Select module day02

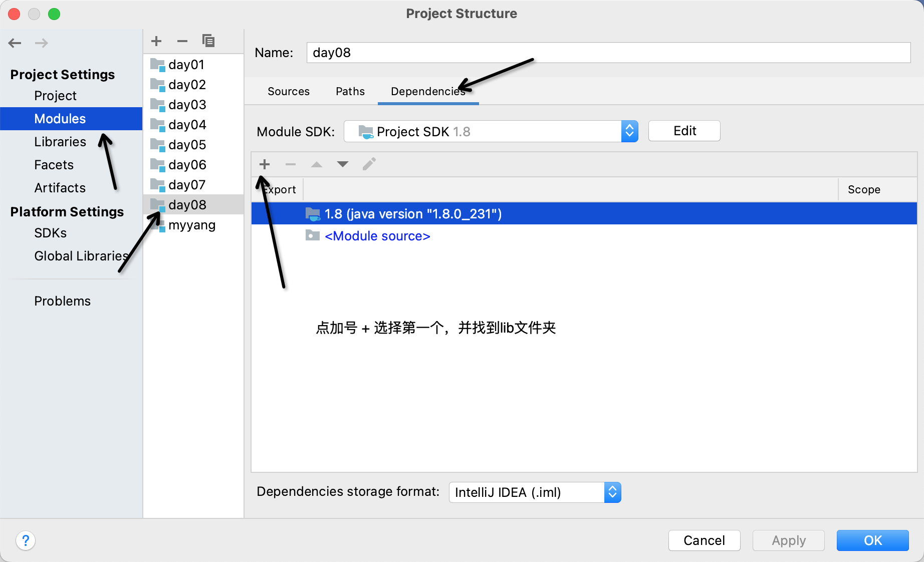(x=193, y=85)
